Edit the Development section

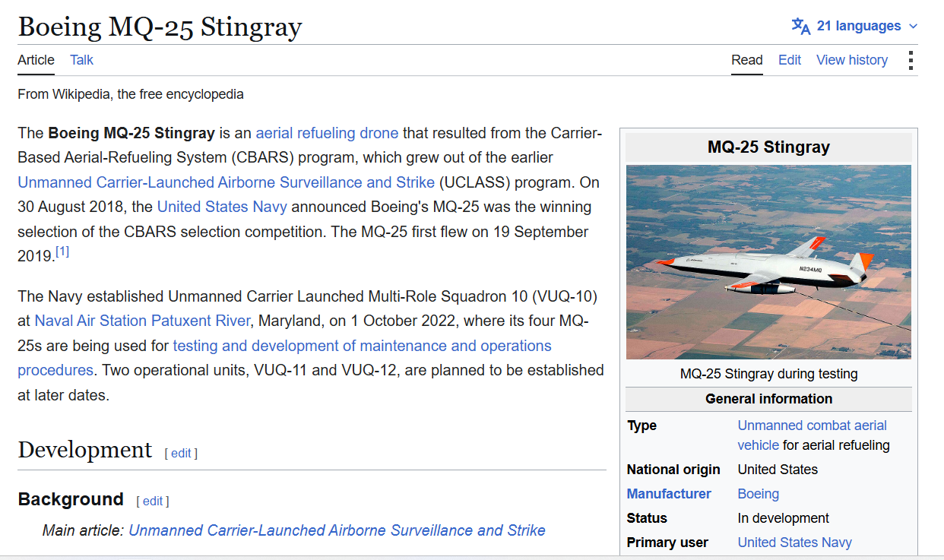(181, 453)
